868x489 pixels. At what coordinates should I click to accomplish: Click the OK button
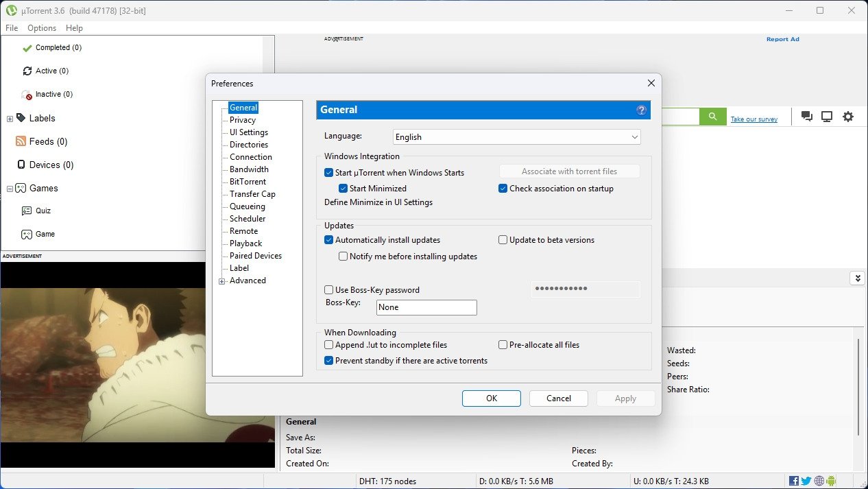point(491,398)
